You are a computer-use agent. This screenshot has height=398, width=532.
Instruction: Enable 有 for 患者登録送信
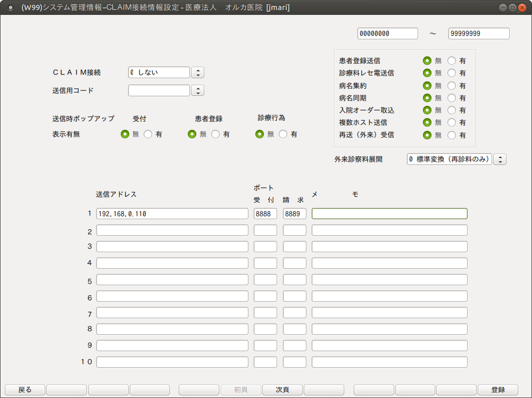[451, 61]
